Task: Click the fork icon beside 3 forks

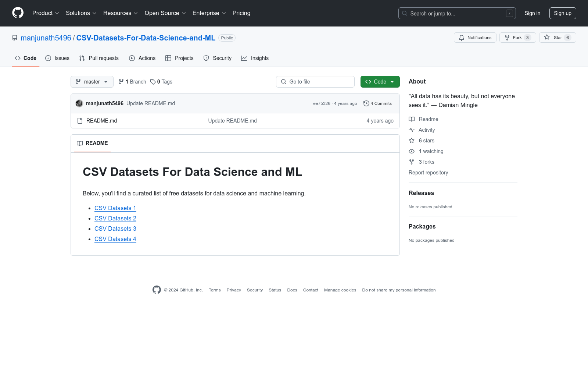Action: pyautogui.click(x=412, y=162)
